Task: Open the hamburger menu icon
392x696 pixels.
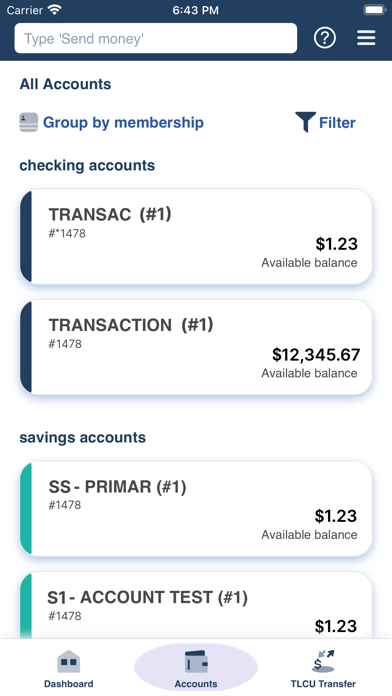Action: (x=366, y=38)
